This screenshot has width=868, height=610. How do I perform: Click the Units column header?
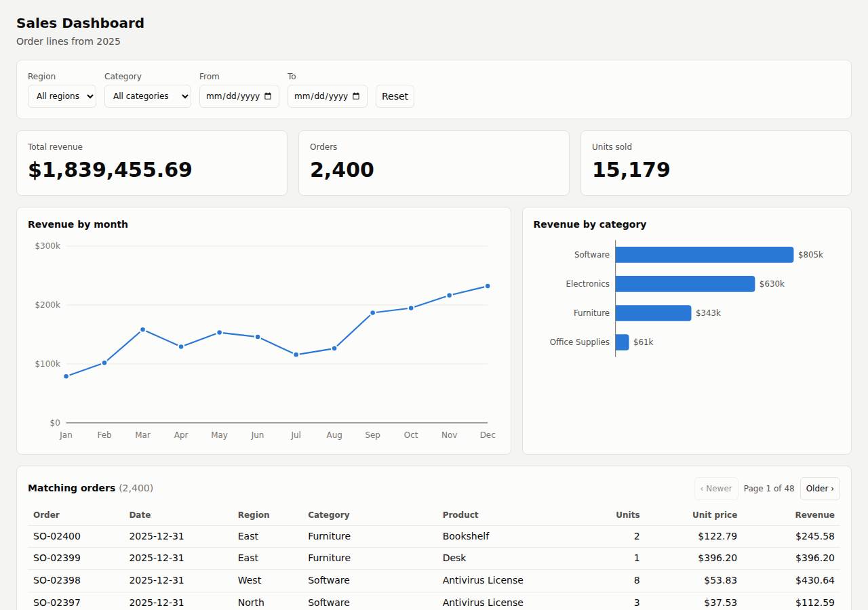tap(627, 515)
